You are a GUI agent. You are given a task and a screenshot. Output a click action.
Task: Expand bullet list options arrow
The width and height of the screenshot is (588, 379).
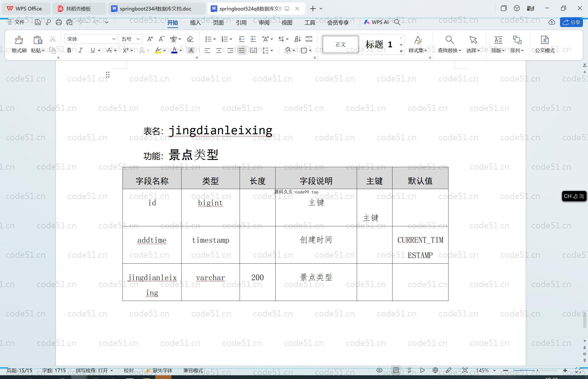point(215,39)
